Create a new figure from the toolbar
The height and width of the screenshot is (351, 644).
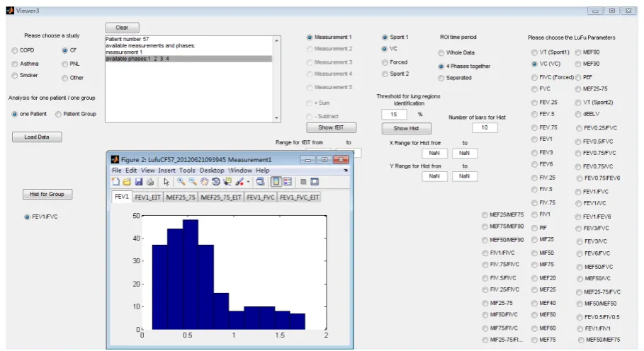(x=115, y=182)
